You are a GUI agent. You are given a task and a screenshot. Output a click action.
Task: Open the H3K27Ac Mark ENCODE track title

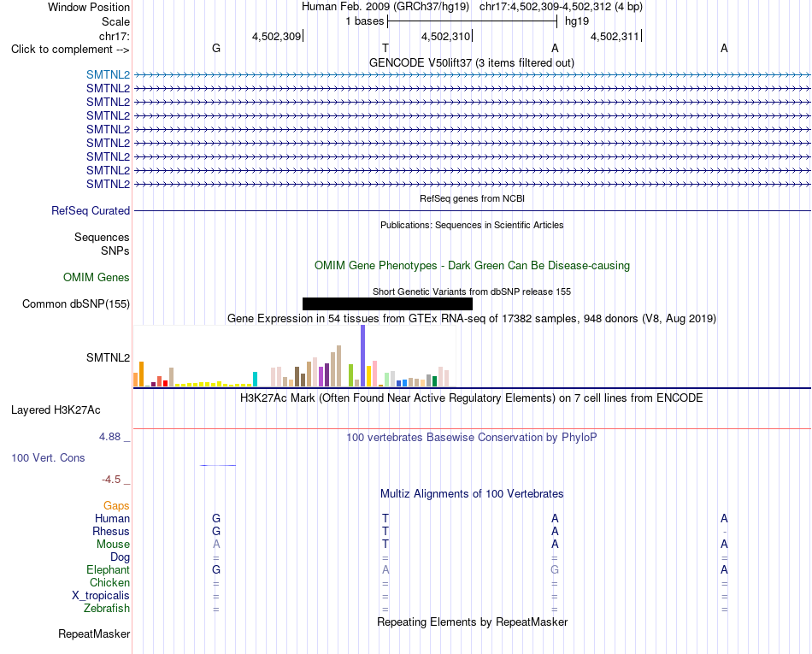471,398
